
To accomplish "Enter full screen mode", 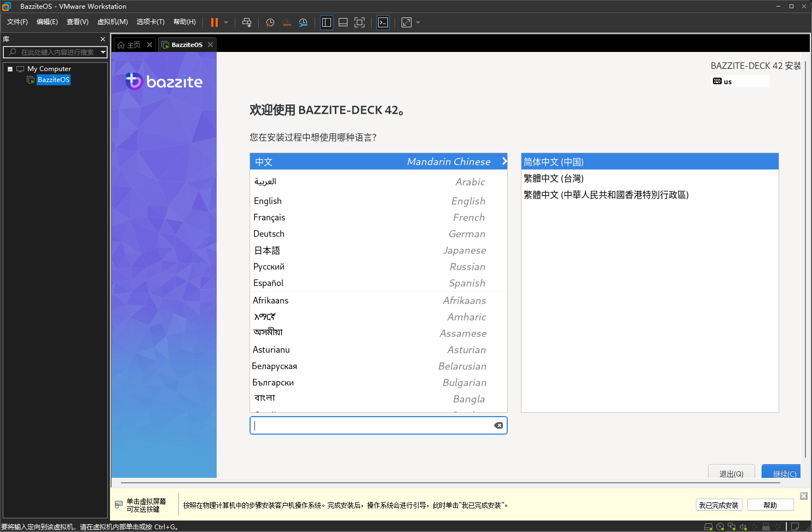I will [359, 22].
